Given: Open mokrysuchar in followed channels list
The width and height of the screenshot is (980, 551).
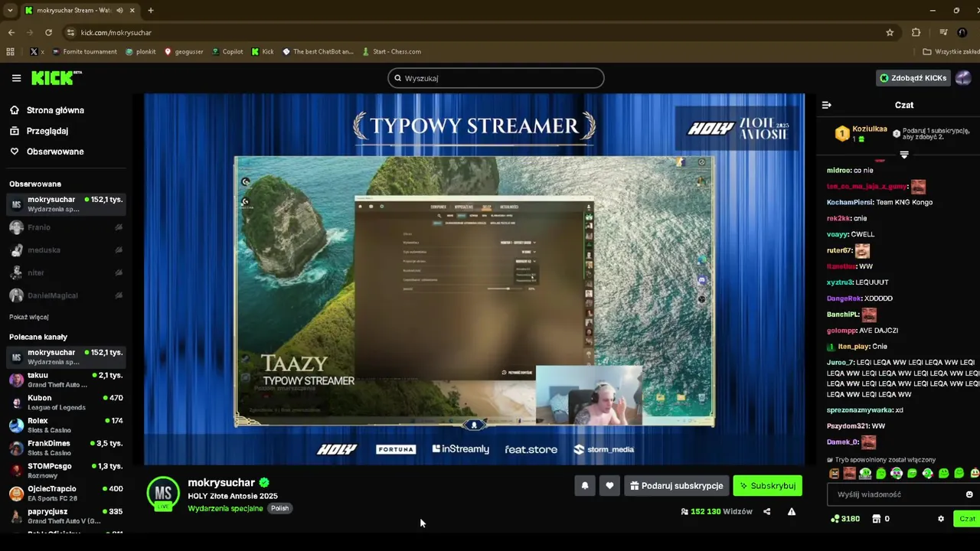Looking at the screenshot, I should pyautogui.click(x=66, y=204).
